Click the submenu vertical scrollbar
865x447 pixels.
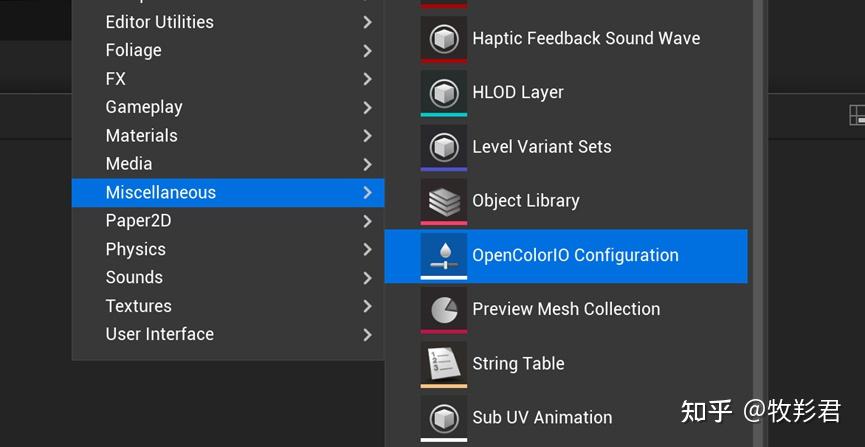click(759, 200)
